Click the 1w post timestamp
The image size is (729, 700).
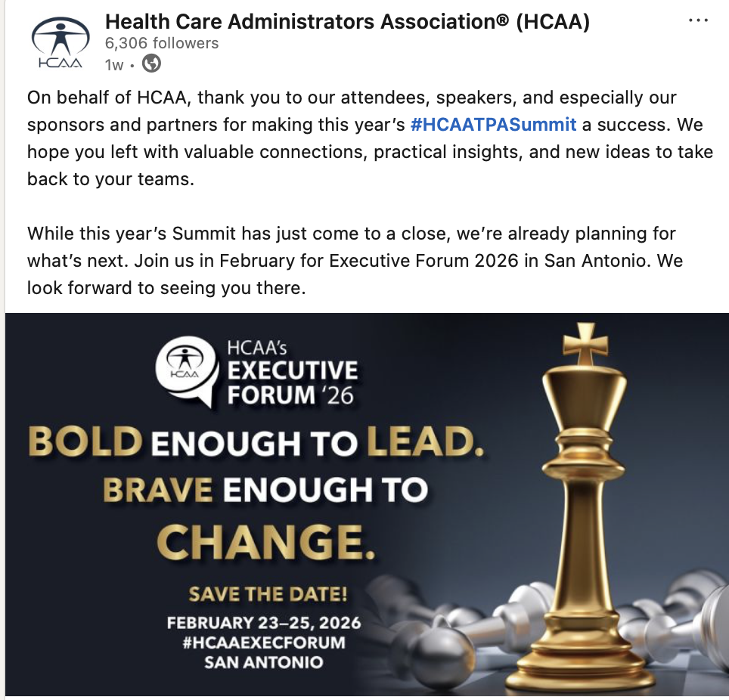(x=114, y=65)
